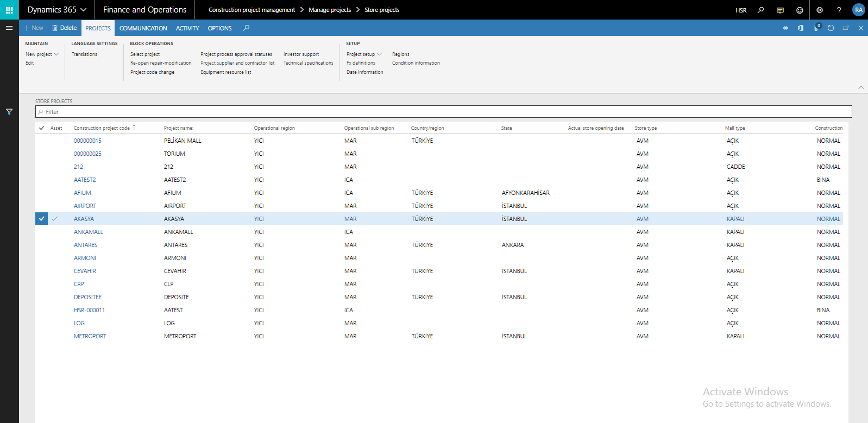The height and width of the screenshot is (423, 868).
Task: Click Select project in Block operations
Action: point(145,54)
